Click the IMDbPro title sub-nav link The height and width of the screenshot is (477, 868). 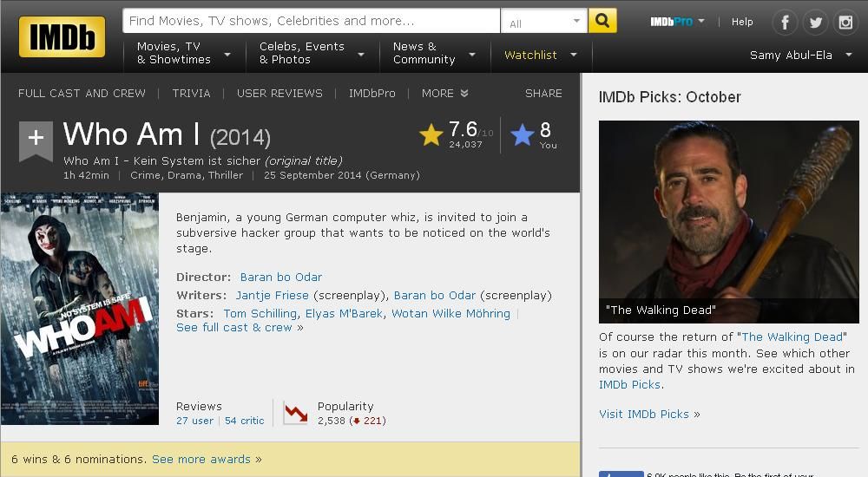372,94
